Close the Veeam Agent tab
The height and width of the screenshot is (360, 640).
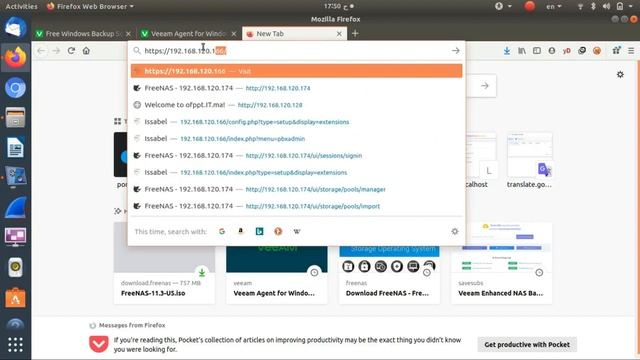click(x=234, y=34)
